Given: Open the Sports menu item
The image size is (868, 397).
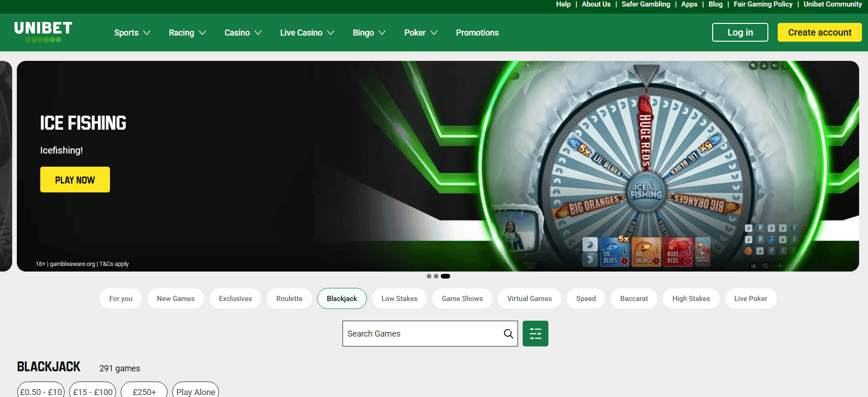Looking at the screenshot, I should tap(126, 33).
